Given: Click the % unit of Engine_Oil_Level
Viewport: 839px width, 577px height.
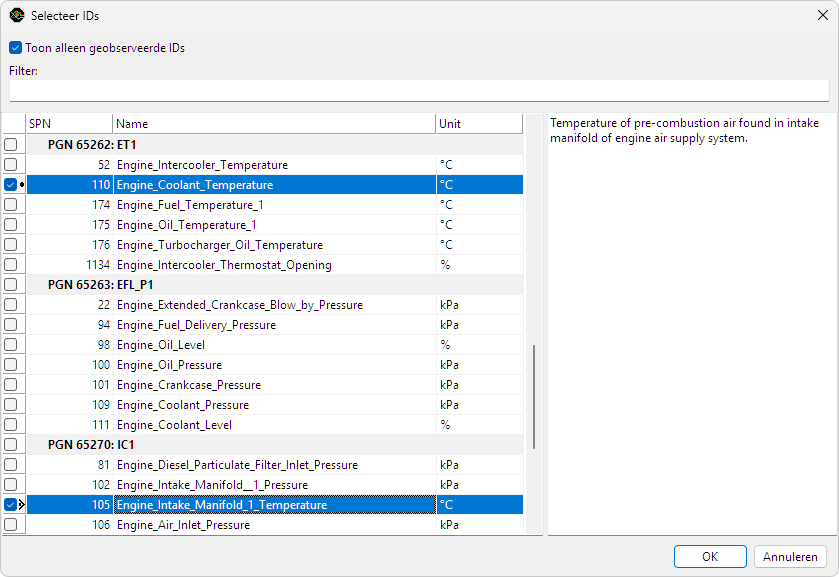Looking at the screenshot, I should [445, 345].
